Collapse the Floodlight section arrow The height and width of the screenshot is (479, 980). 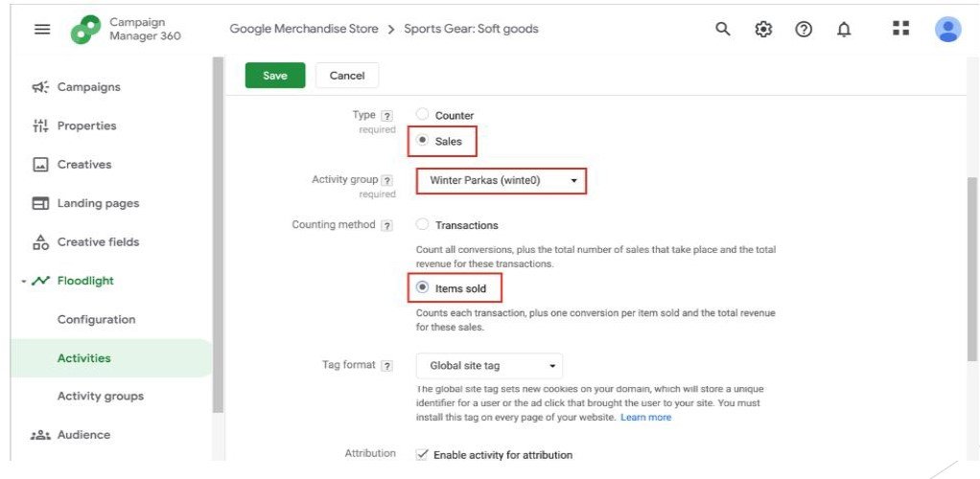click(24, 282)
